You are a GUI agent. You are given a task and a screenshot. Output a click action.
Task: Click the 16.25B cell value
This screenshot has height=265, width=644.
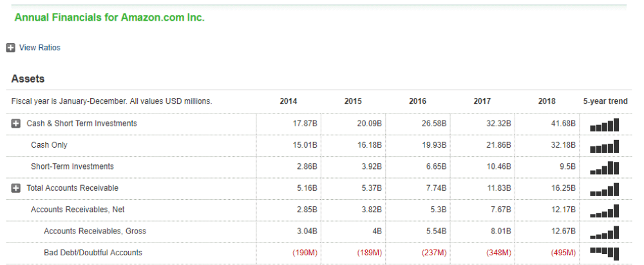(563, 188)
